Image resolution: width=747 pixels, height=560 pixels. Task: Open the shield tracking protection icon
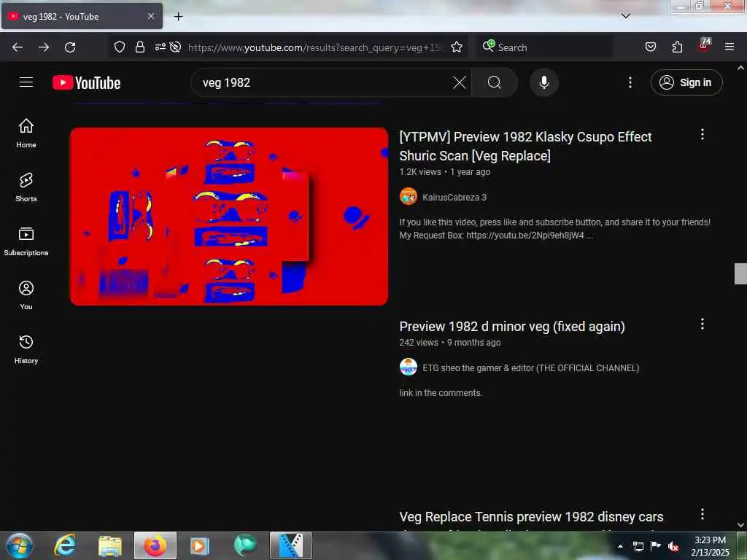[x=120, y=47]
